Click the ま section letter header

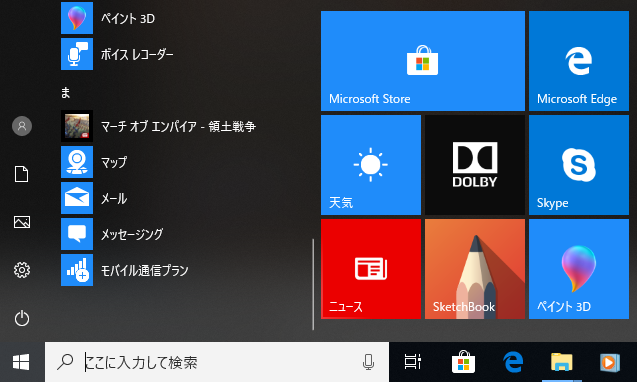tap(66, 93)
